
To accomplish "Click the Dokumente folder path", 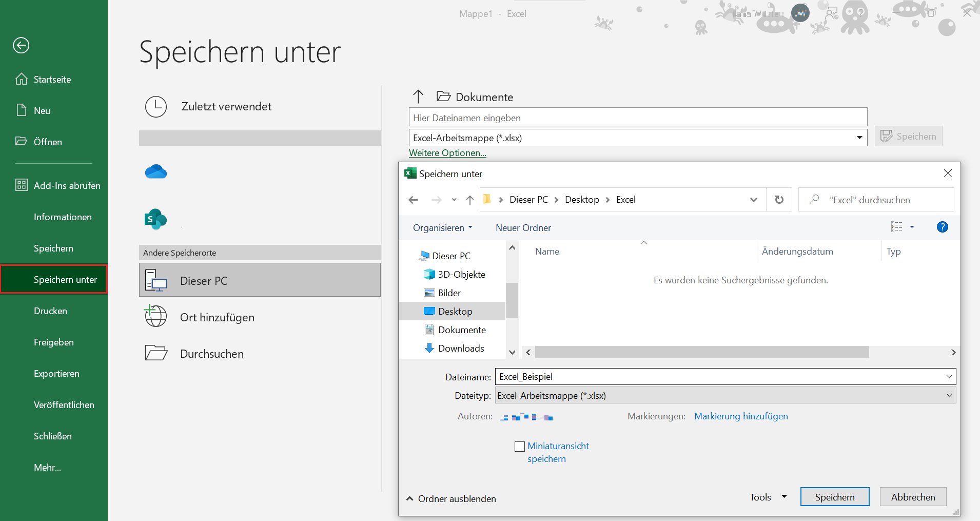I will [475, 97].
